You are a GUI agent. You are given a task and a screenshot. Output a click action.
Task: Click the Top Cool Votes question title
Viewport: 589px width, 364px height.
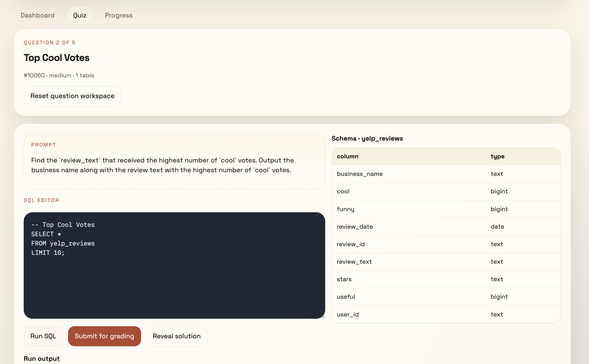(x=56, y=58)
